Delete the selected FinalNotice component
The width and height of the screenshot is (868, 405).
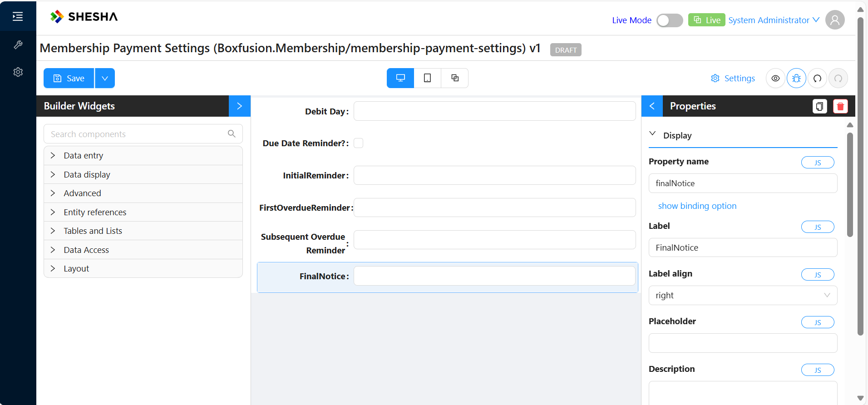tap(840, 106)
